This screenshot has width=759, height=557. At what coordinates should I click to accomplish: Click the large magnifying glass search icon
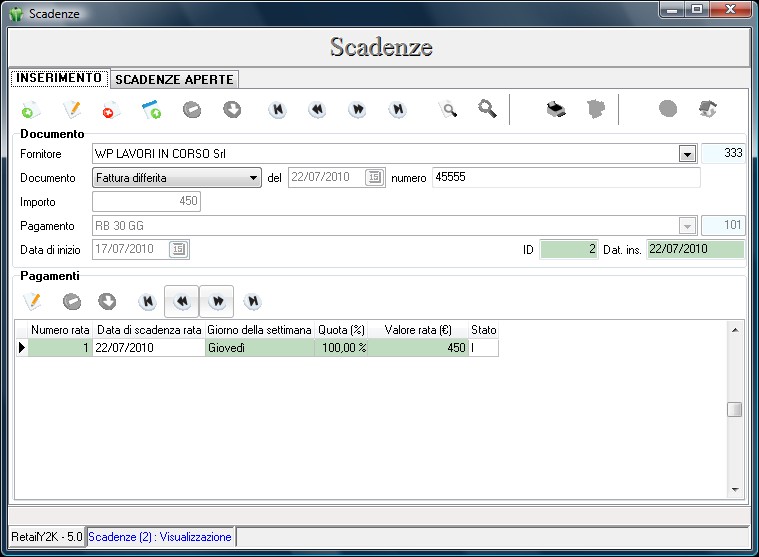click(x=487, y=109)
